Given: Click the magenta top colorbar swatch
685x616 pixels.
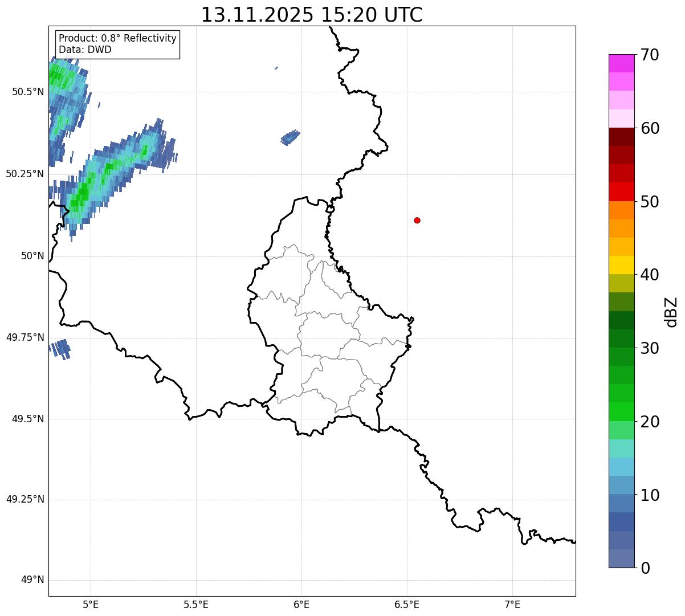Looking at the screenshot, I should click(621, 63).
